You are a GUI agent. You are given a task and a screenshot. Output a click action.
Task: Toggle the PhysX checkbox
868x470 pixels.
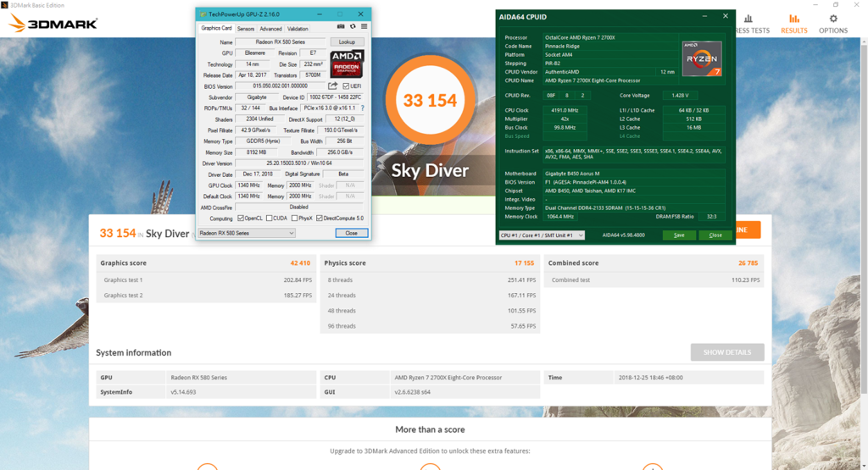coord(294,218)
